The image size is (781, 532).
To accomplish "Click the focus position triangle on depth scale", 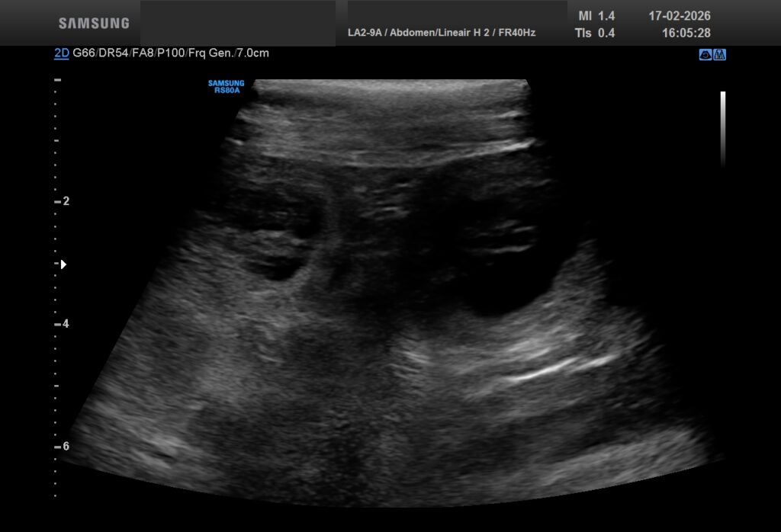I will point(63,264).
